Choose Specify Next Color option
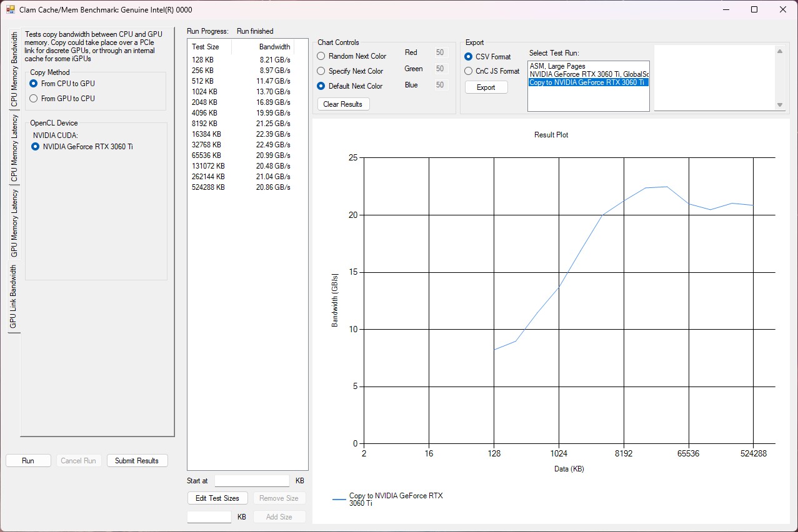 pyautogui.click(x=350, y=71)
